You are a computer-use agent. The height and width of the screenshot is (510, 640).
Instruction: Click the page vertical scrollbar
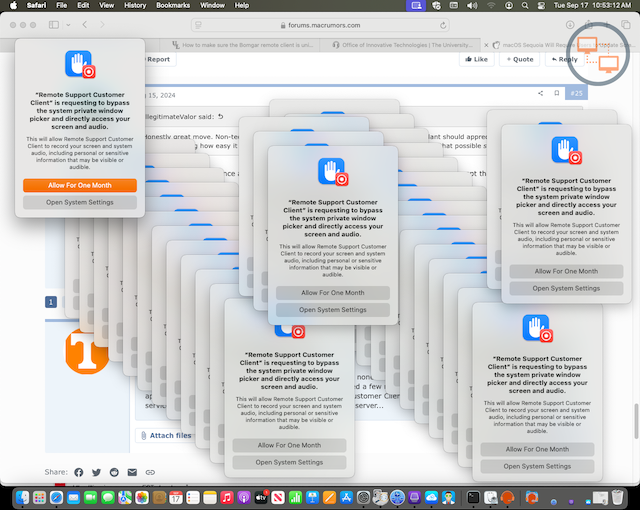click(x=636, y=420)
